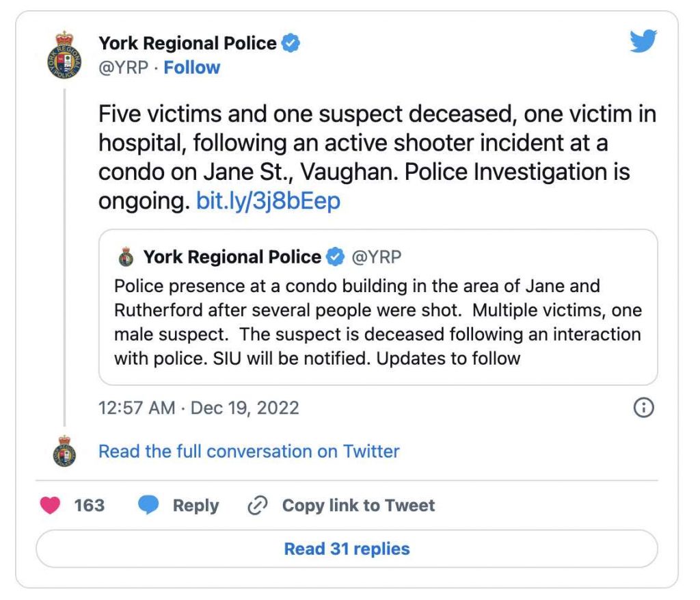700x600 pixels.
Task: Click the Reply text label
Action: point(196,506)
